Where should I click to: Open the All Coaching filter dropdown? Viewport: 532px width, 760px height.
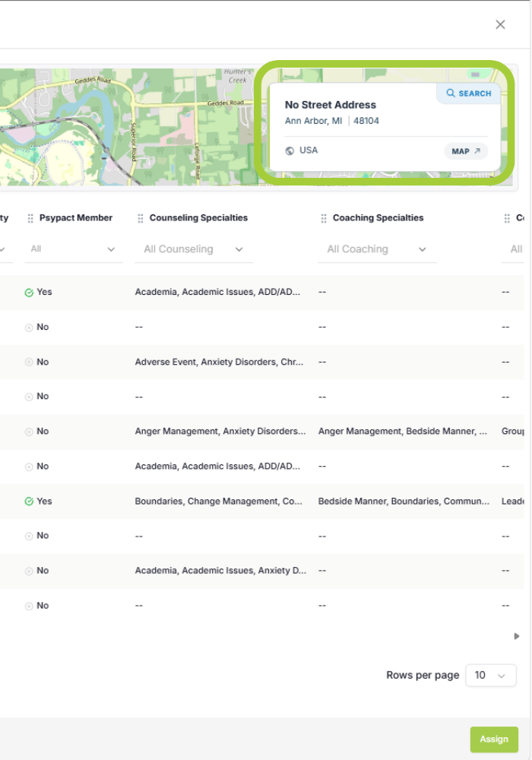pyautogui.click(x=377, y=249)
